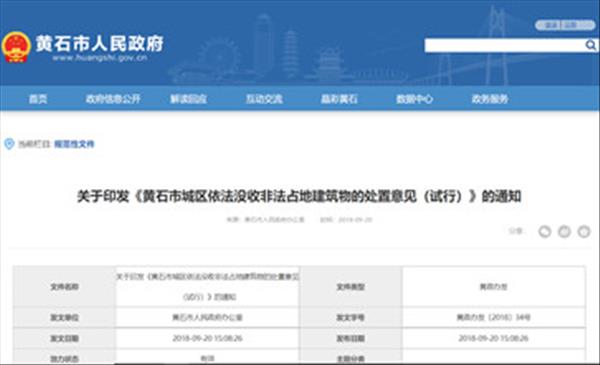Select the 互动交流 menu item
This screenshot has width=600, height=365.
(264, 99)
